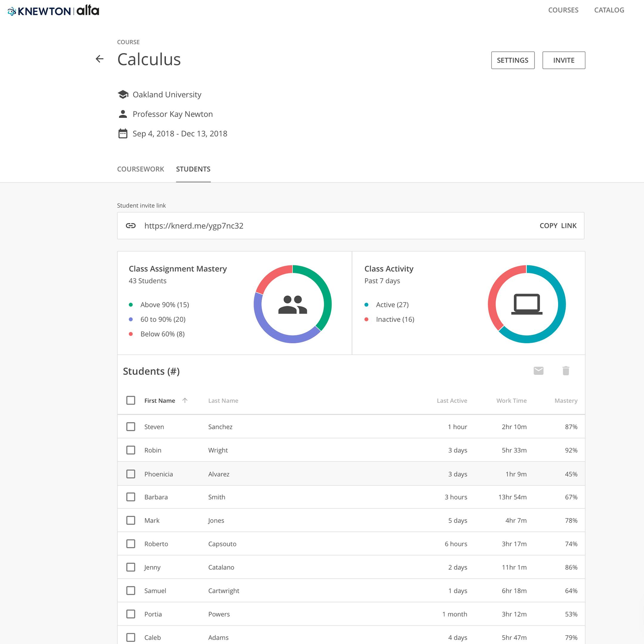Screen dimensions: 644x644
Task: Click the back arrow beside Calculus
Action: click(99, 59)
